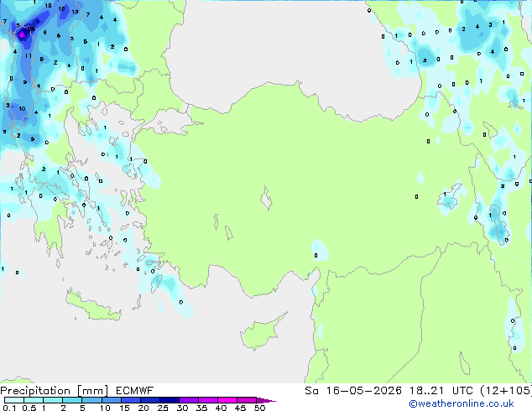The width and height of the screenshot is (532, 411).
Task: Click the above-50 arrow tip of the legend
Action: coord(266,400)
